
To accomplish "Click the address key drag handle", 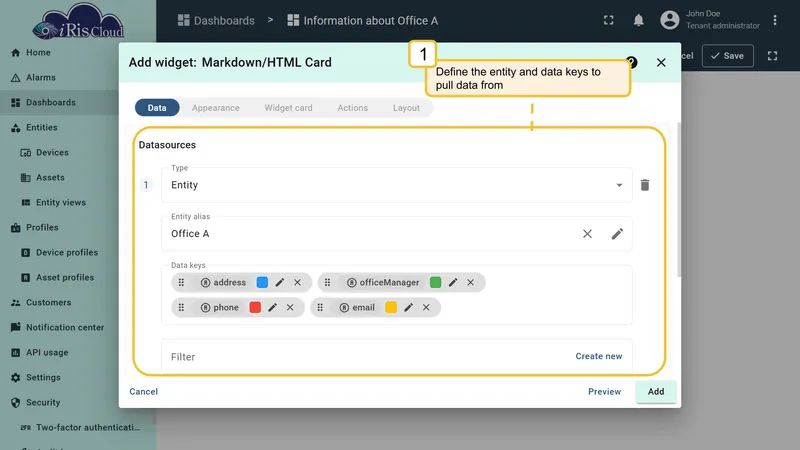I will pos(181,282).
